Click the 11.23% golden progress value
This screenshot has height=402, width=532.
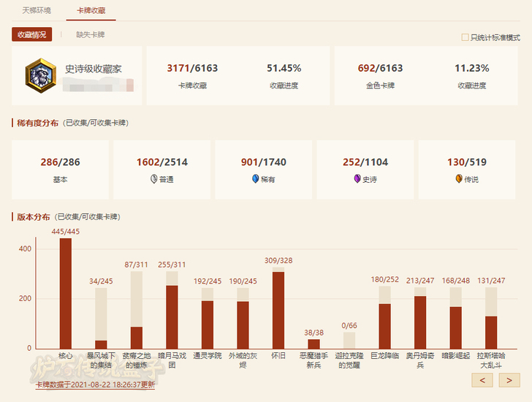[472, 68]
